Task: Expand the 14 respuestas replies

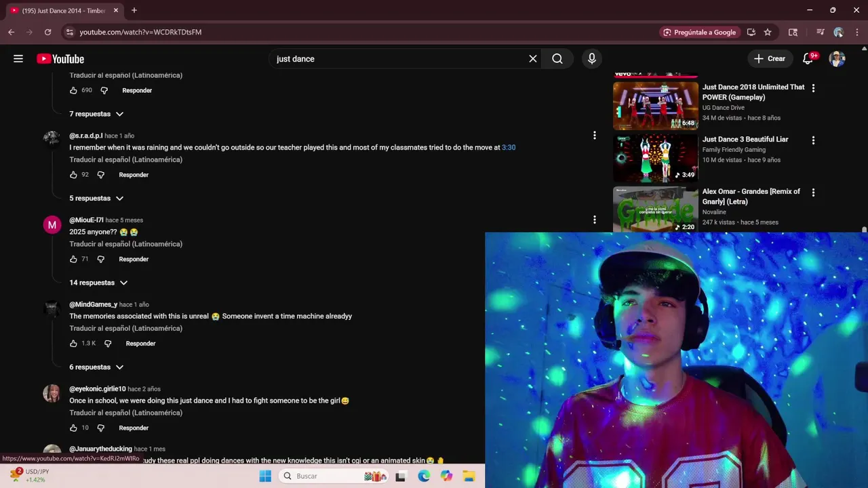Action: [x=98, y=283]
